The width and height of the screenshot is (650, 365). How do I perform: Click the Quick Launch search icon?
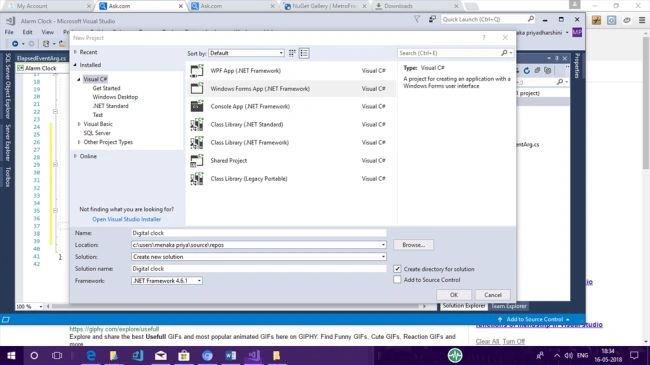(x=531, y=19)
